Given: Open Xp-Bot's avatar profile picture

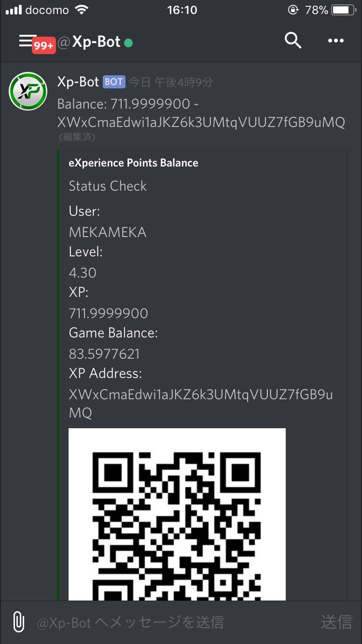Looking at the screenshot, I should click(28, 91).
